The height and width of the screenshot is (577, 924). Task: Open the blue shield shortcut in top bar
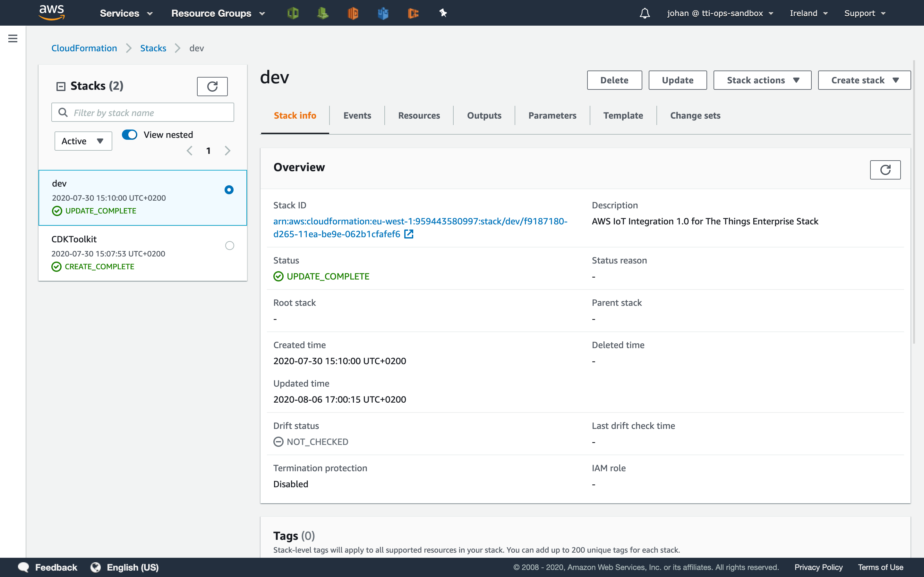(x=383, y=13)
